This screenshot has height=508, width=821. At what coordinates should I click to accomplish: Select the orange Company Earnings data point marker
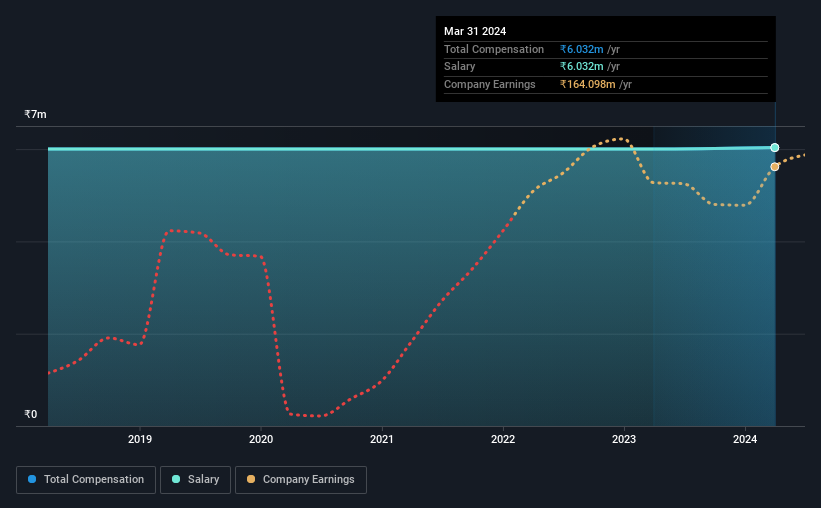(774, 167)
